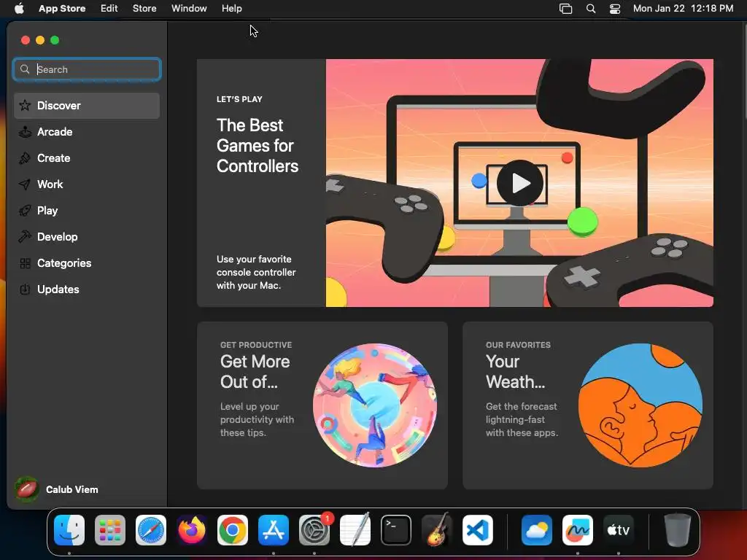Open Terminal from the Dock
Image resolution: width=747 pixels, height=560 pixels.
pos(396,530)
